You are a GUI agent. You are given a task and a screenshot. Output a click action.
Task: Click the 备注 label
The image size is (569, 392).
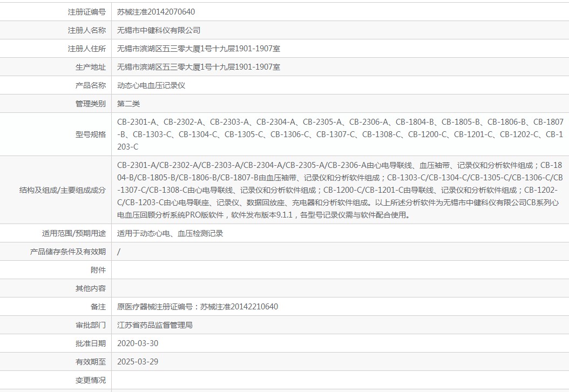click(x=98, y=307)
